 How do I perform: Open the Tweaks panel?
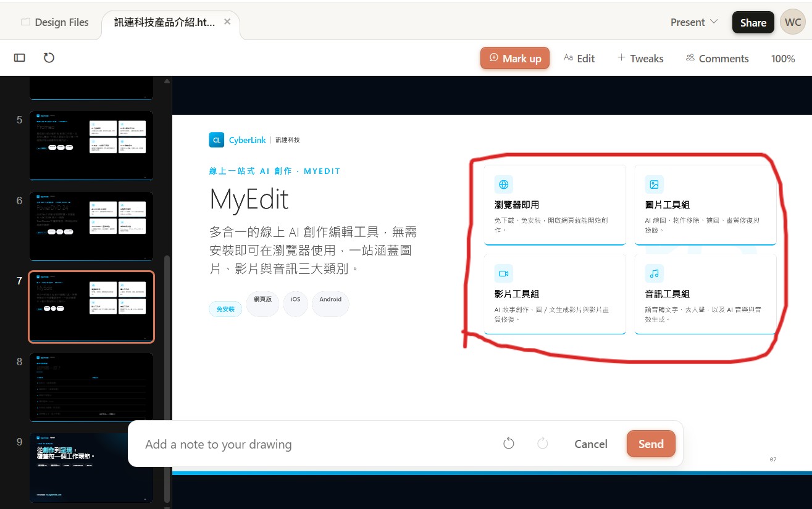[x=640, y=58]
